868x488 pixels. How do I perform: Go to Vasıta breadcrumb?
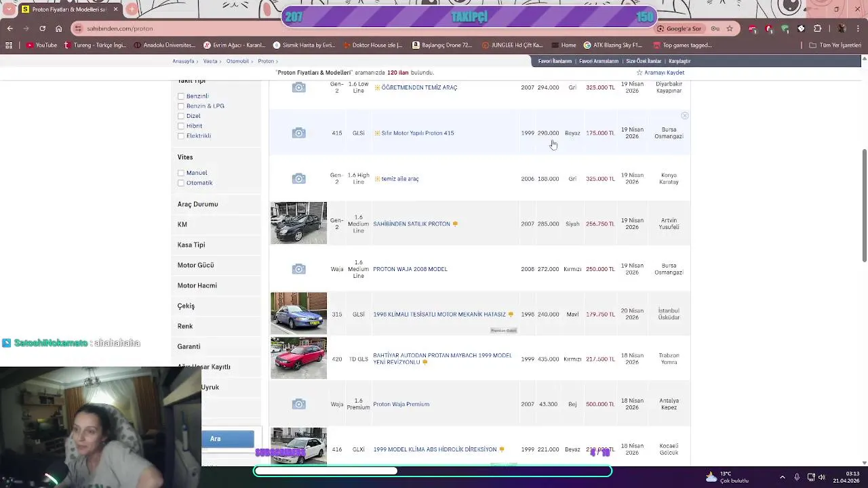[x=210, y=61]
